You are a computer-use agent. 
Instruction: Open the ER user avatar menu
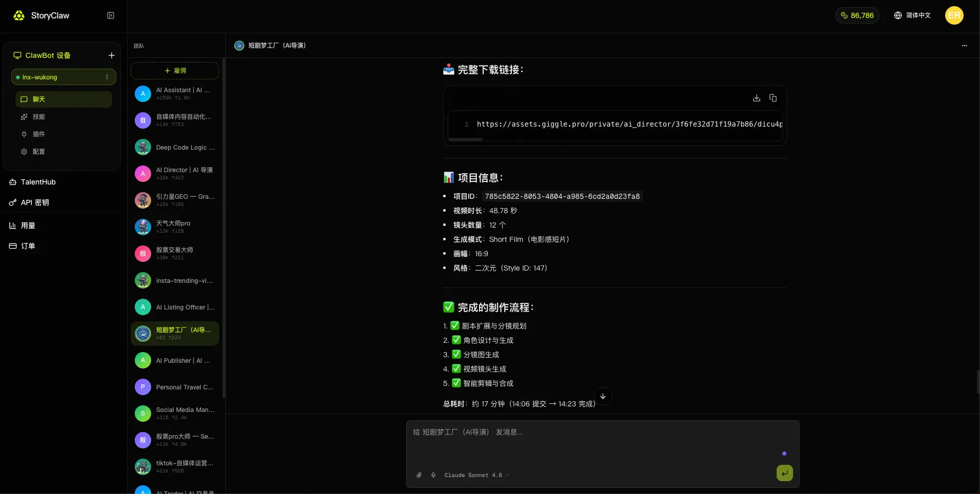(954, 15)
